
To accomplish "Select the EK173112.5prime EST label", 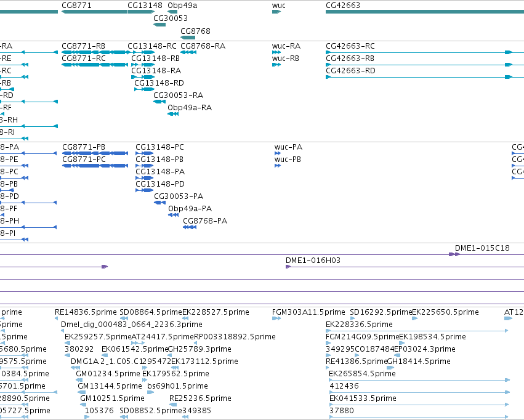I will [x=204, y=361].
